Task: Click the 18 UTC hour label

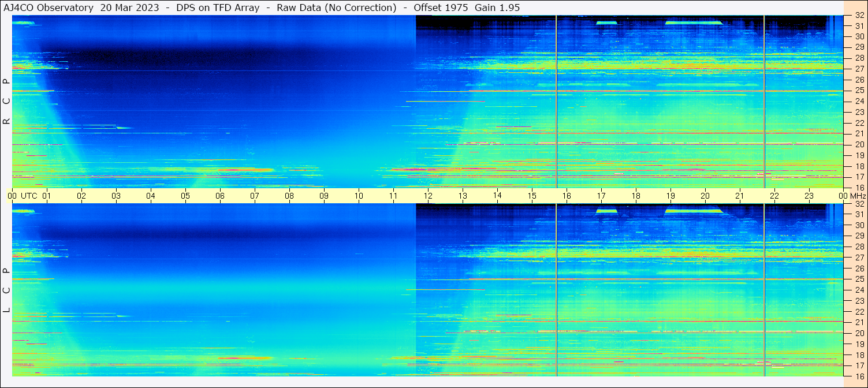Action: (636, 196)
